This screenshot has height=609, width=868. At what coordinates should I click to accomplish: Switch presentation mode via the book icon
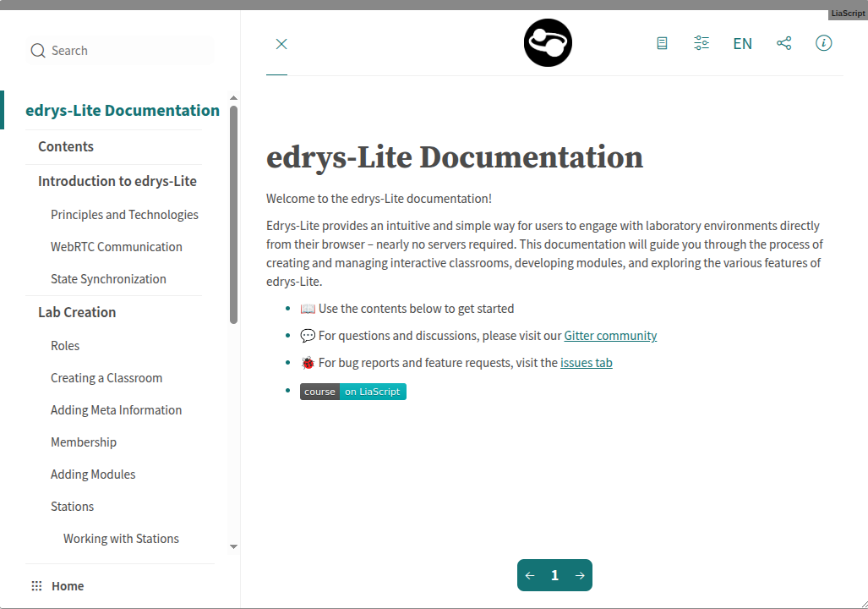click(x=662, y=43)
